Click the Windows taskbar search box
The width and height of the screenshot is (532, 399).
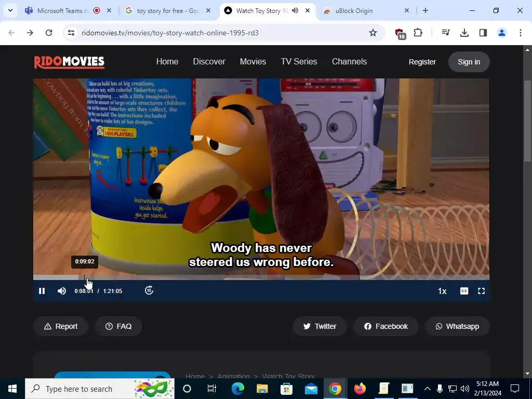[100, 389]
